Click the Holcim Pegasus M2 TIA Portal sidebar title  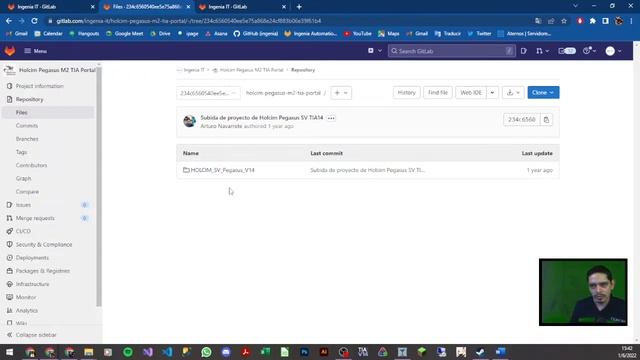(57, 70)
